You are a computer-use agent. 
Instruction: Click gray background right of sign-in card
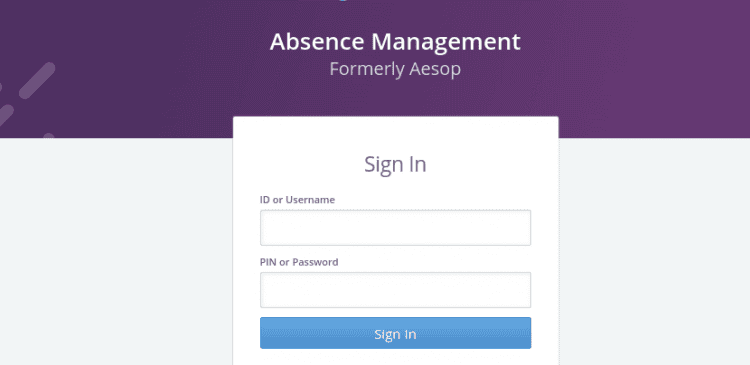[654, 249]
